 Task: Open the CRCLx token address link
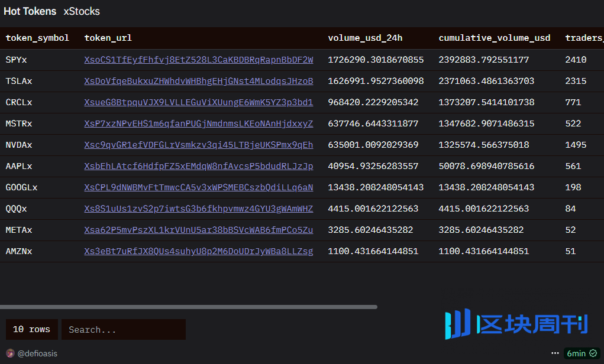tap(198, 102)
